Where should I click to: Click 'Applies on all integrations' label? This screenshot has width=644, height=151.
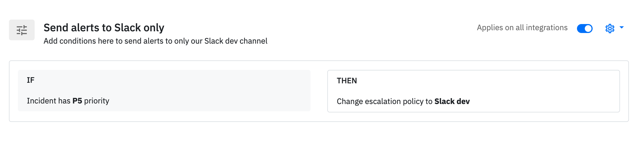522,28
